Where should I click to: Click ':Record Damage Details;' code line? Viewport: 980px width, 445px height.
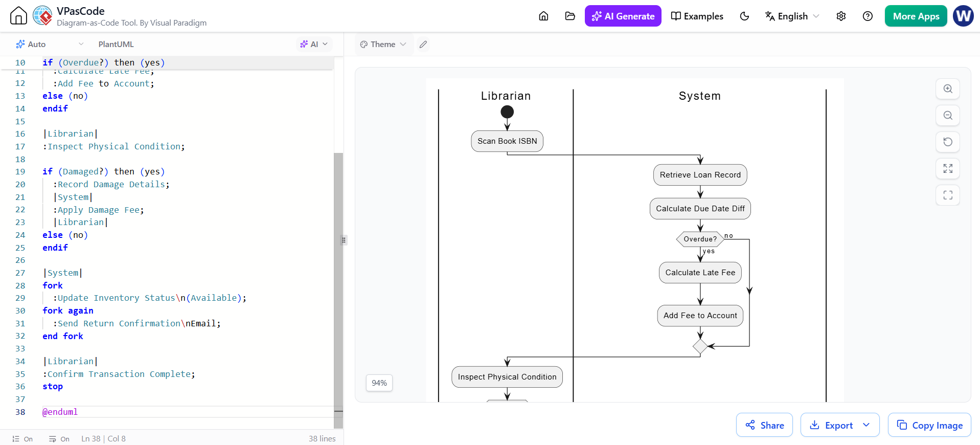pyautogui.click(x=111, y=184)
